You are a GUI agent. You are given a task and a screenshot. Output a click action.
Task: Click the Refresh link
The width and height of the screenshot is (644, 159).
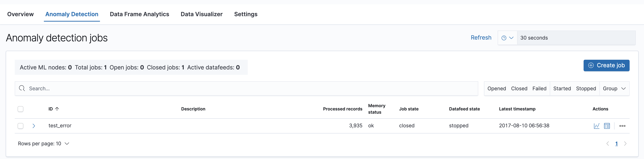(481, 38)
